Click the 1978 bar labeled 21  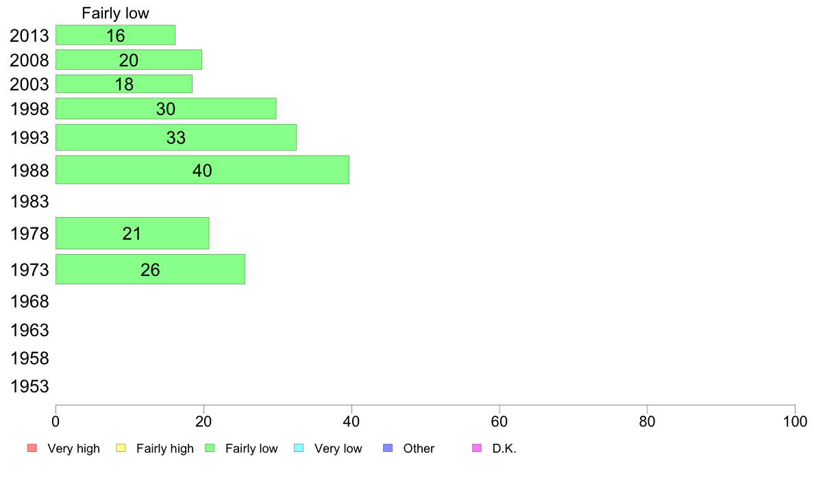coord(132,233)
